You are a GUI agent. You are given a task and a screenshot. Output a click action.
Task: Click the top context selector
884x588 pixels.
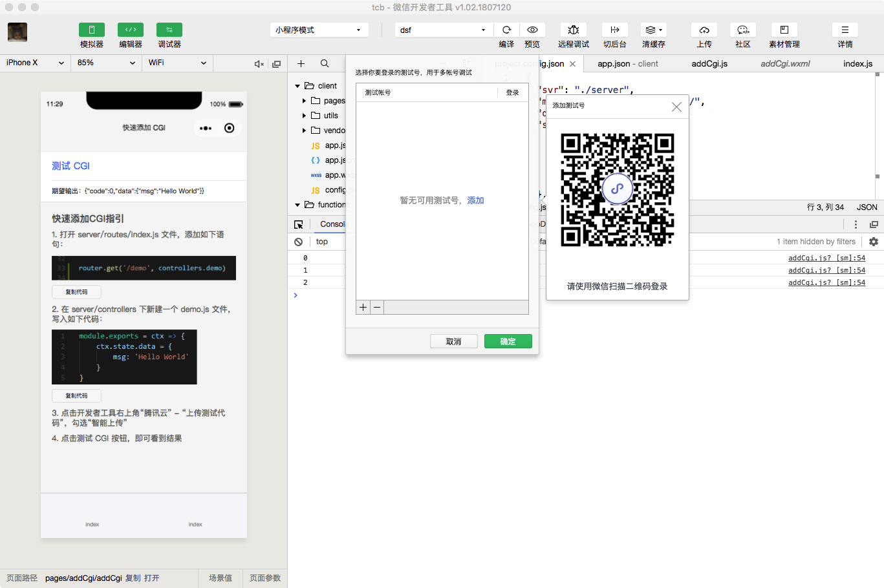tap(322, 242)
